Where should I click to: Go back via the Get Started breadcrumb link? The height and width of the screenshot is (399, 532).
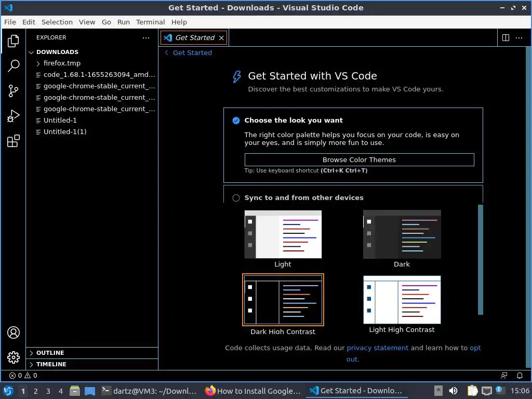[189, 52]
